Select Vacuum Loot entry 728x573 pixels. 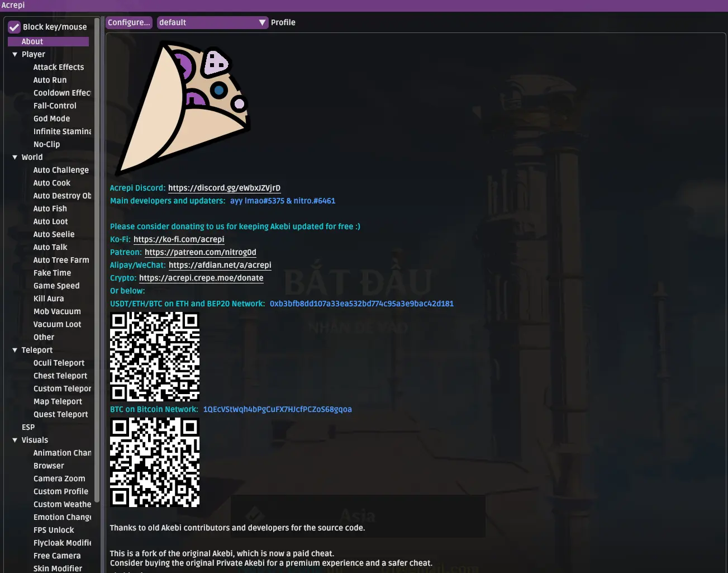[x=57, y=324]
